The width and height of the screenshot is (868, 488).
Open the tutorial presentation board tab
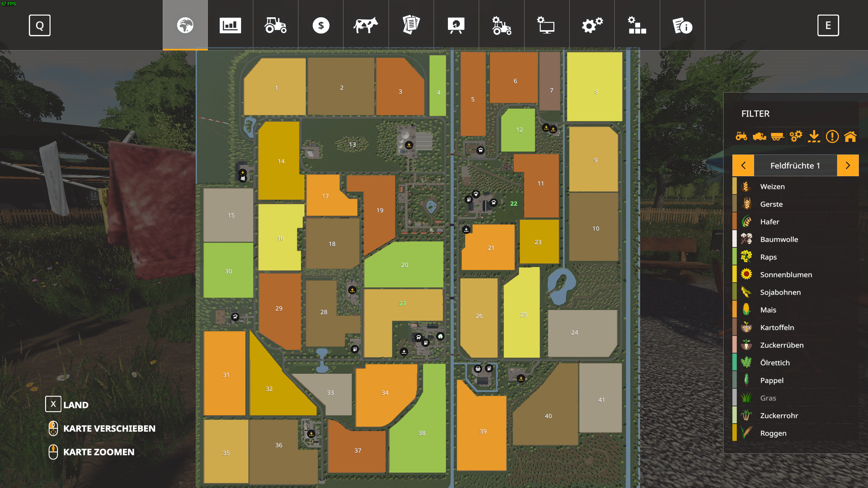click(x=456, y=25)
